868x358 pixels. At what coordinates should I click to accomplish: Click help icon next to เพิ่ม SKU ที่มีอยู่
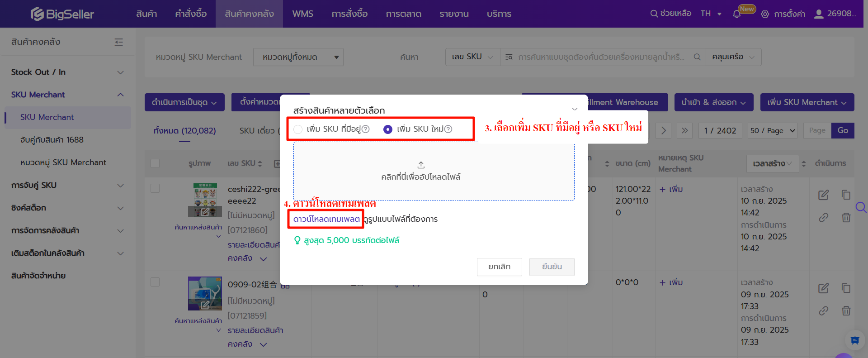[366, 129]
